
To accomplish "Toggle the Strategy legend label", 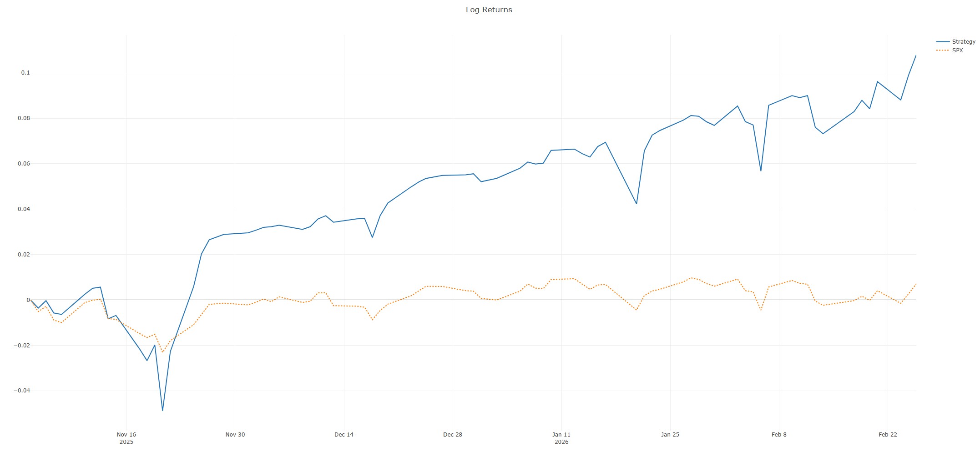I will point(963,42).
